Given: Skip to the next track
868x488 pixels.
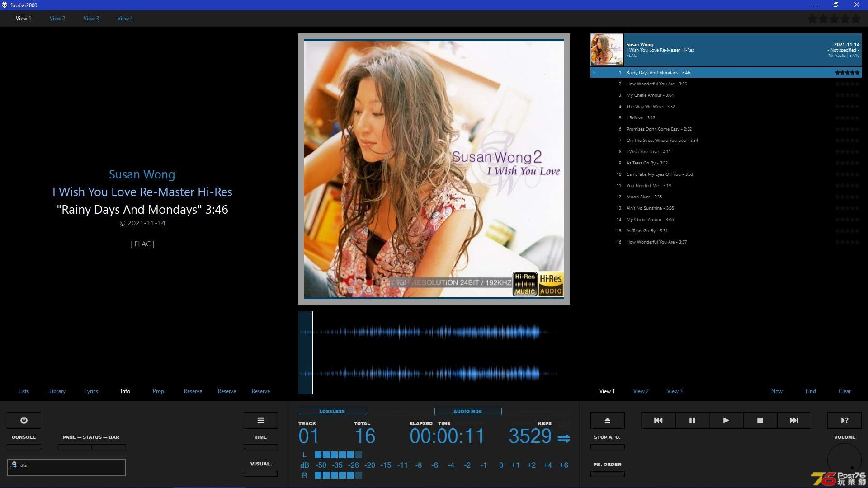Looking at the screenshot, I should (794, 420).
